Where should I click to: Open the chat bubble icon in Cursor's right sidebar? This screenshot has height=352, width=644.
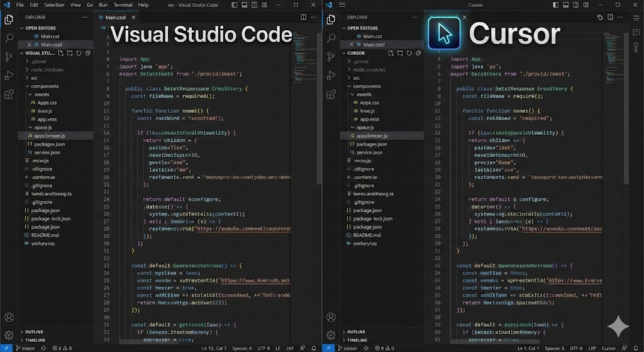click(636, 32)
